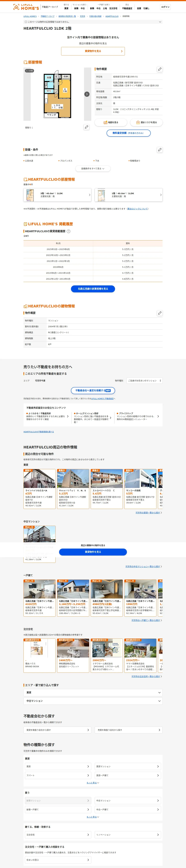The height and width of the screenshot is (868, 186).
Task: Open the サンコーポ舟岡 rental listing
Action: [x=140, y=489]
